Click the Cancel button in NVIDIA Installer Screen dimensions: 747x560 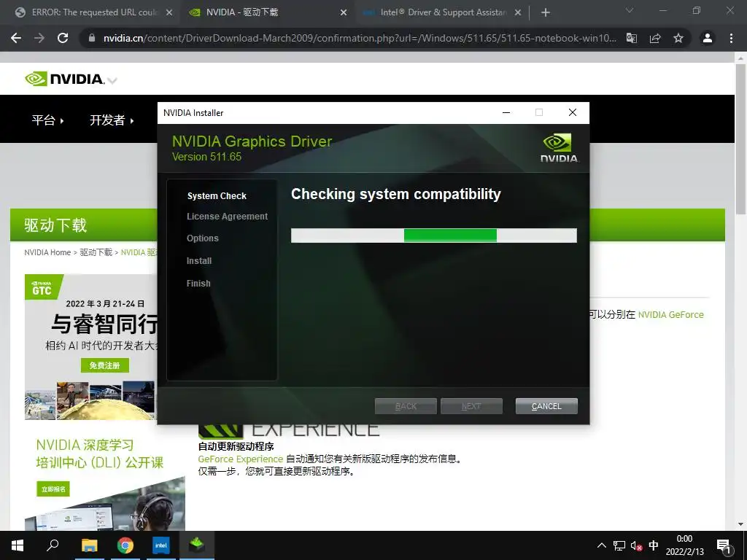pos(546,406)
